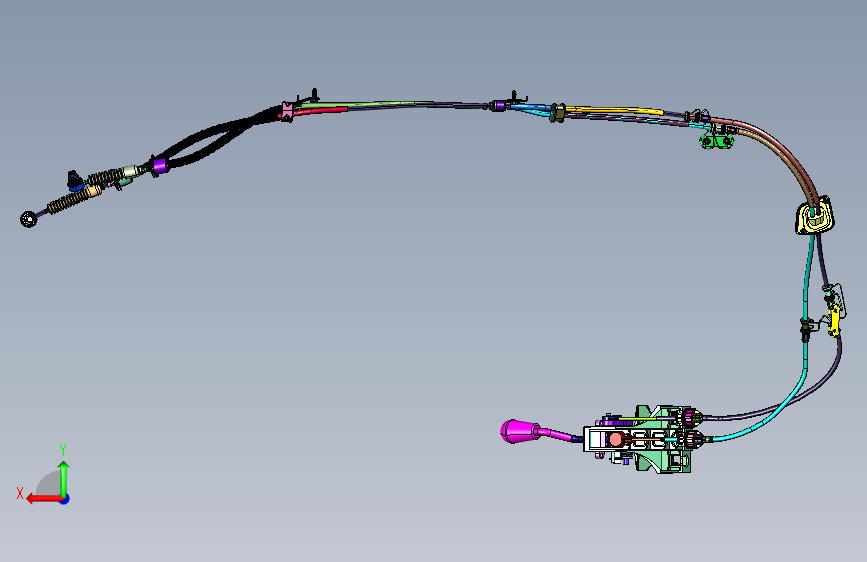Viewport: 867px width, 562px height.
Task: Click the blue Z axis dot of the triad
Action: (x=65, y=500)
